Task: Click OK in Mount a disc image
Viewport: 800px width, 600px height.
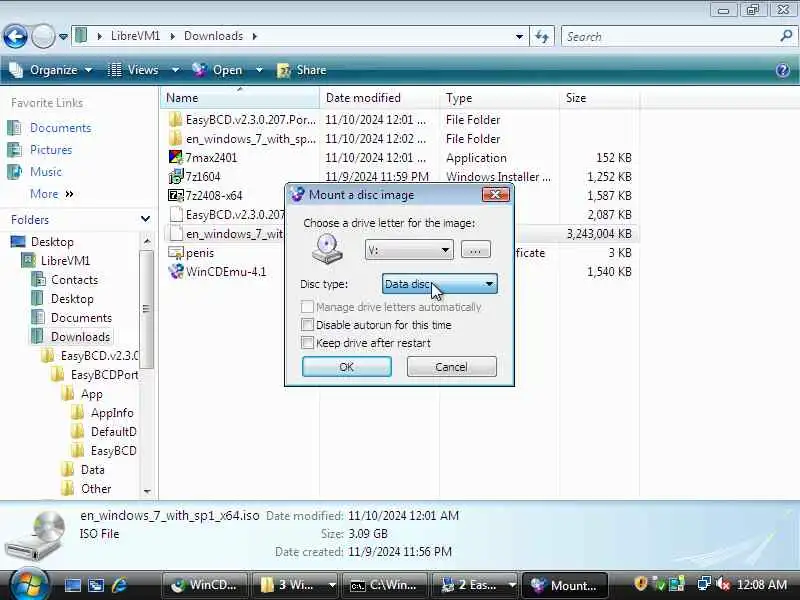Action: [x=347, y=367]
